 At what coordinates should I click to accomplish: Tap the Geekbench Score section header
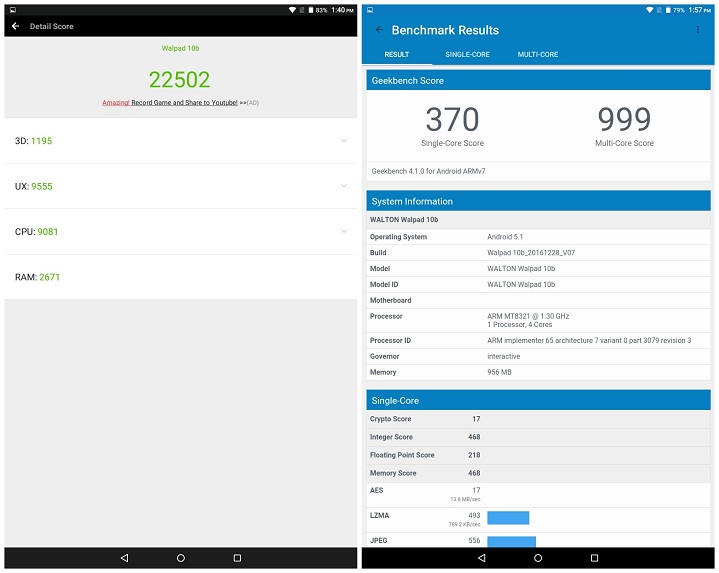538,80
